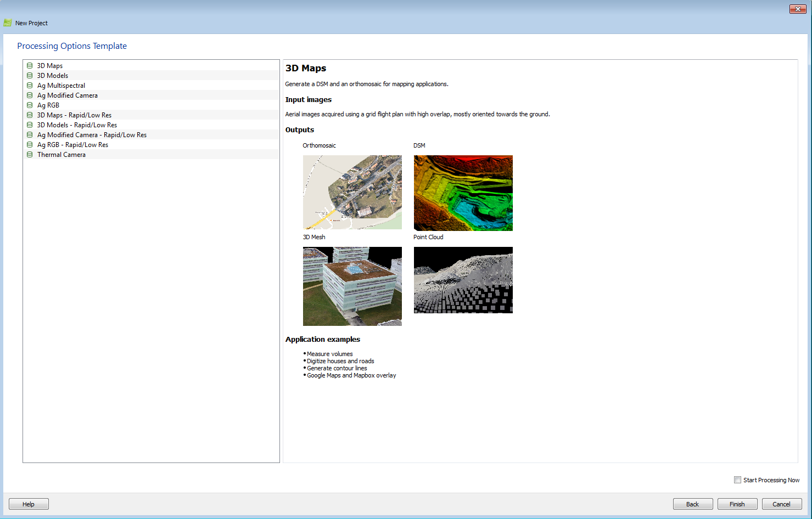Open Help
The width and height of the screenshot is (812, 519).
click(28, 504)
